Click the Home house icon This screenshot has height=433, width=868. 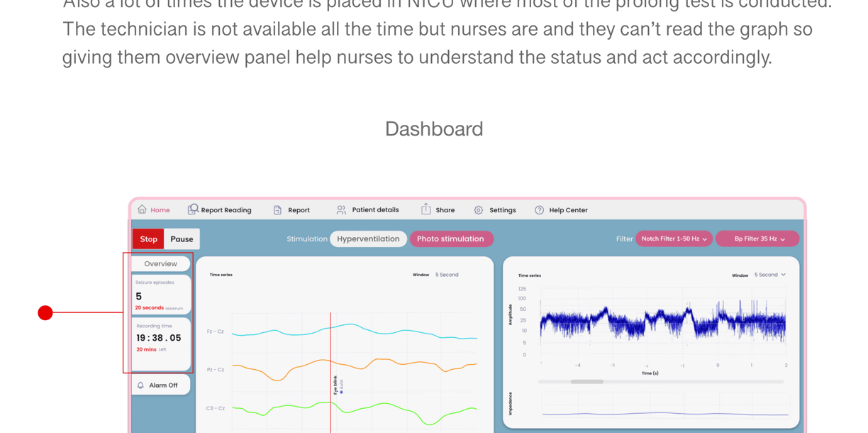(142, 209)
